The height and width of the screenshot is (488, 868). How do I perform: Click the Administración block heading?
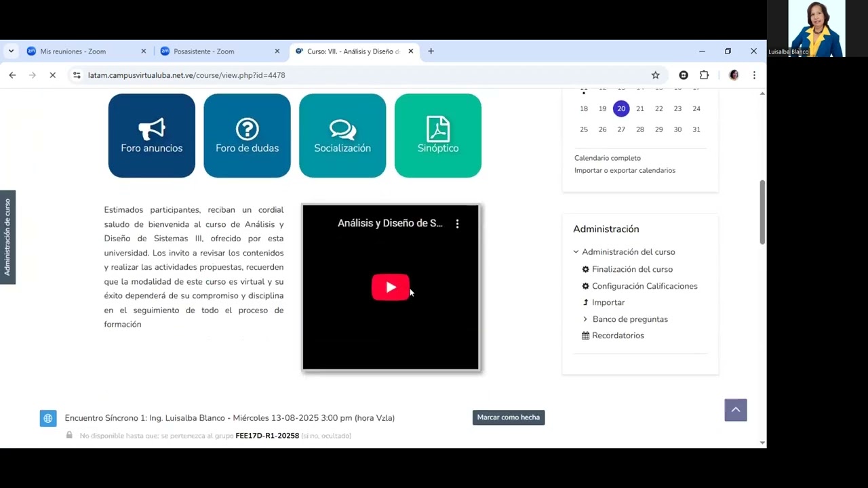(x=606, y=229)
